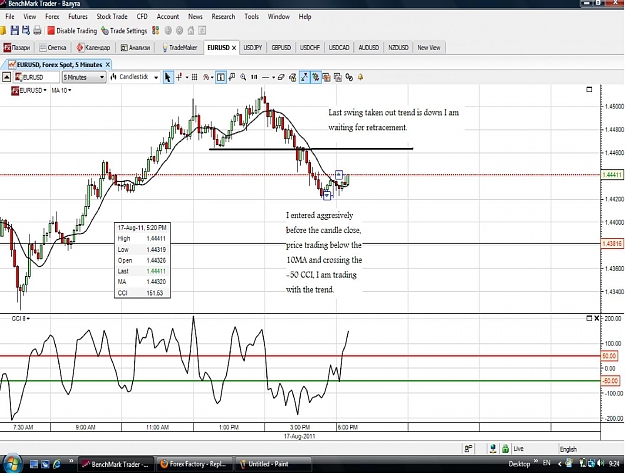Click the alert bell icon
The width and height of the screenshot is (625, 475).
click(360, 77)
